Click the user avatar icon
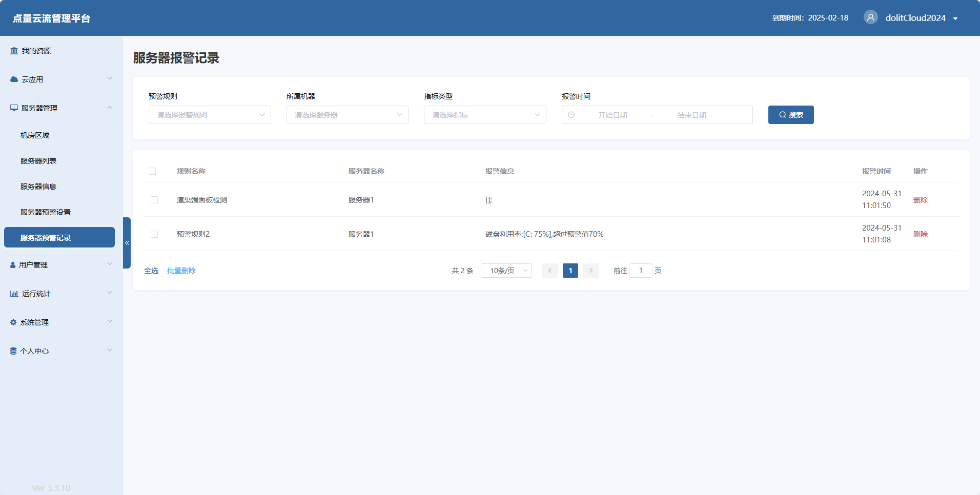980x495 pixels. point(870,17)
